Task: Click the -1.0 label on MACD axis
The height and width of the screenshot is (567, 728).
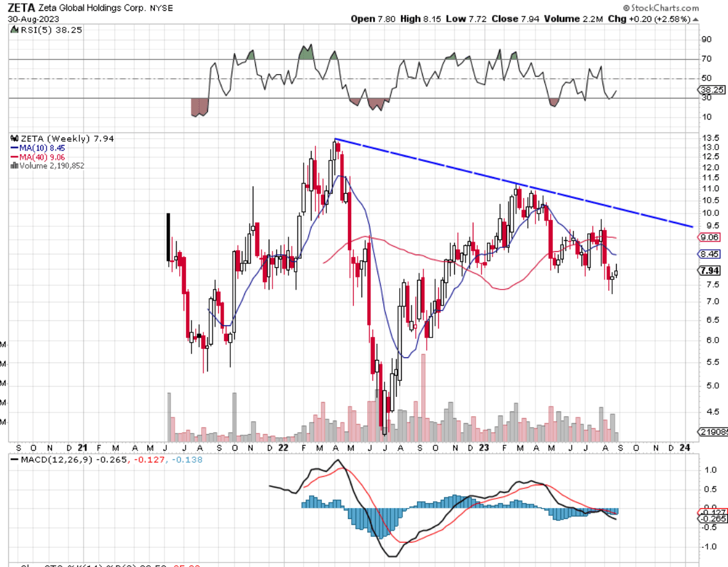Action: click(709, 547)
